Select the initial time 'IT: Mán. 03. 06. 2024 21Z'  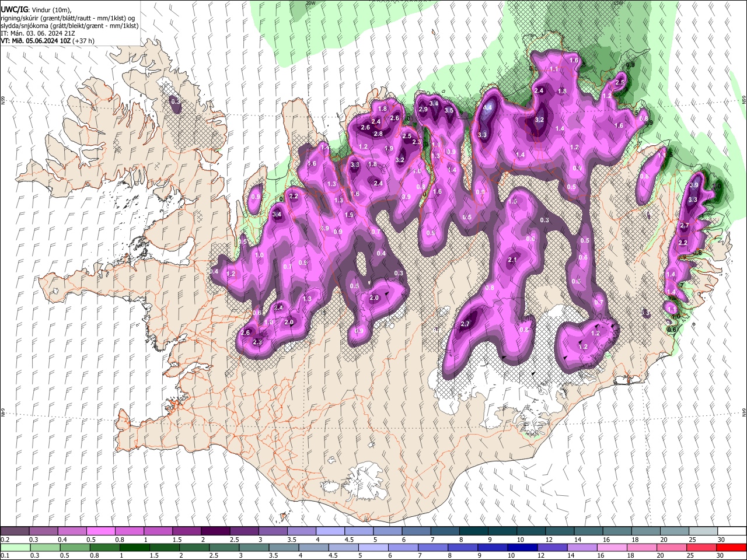(x=37, y=33)
